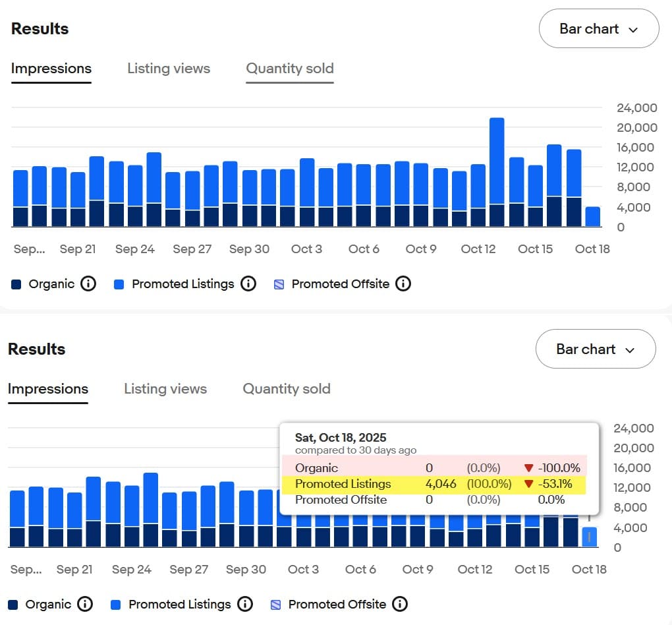The image size is (672, 625).
Task: Click Promoted Offsite info icon in upper legend
Action: (x=403, y=284)
